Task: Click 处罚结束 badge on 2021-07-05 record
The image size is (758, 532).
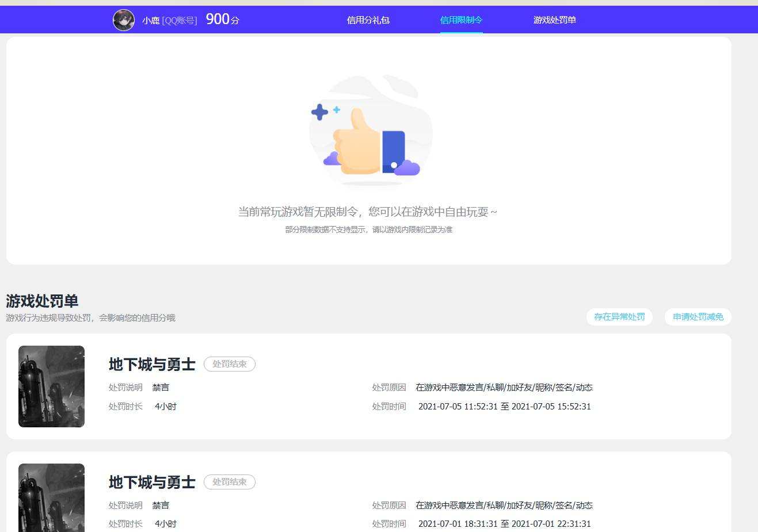Action: coord(230,364)
